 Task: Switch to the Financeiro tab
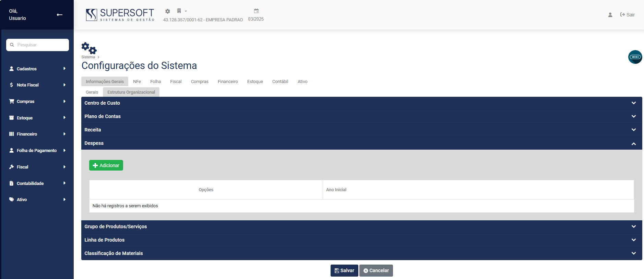228,81
